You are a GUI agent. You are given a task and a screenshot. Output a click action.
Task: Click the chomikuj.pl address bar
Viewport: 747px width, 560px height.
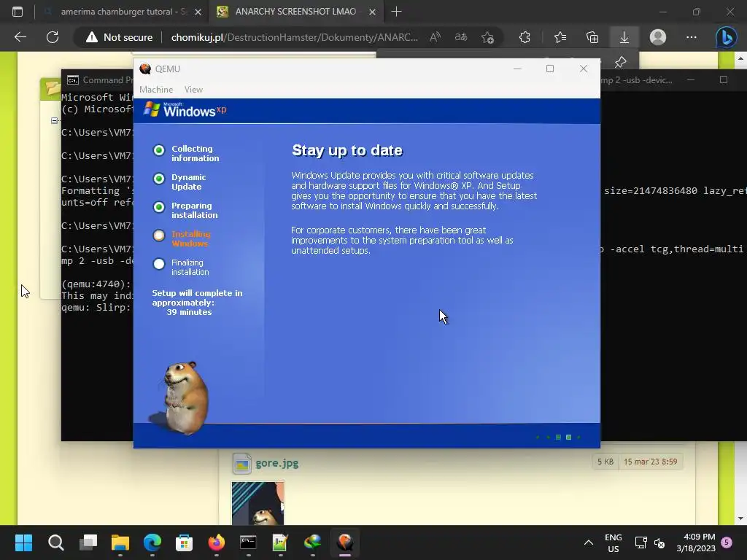[x=295, y=37]
